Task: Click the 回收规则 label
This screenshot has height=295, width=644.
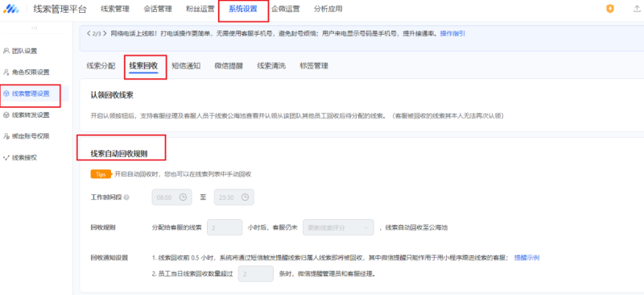Action: [x=103, y=227]
